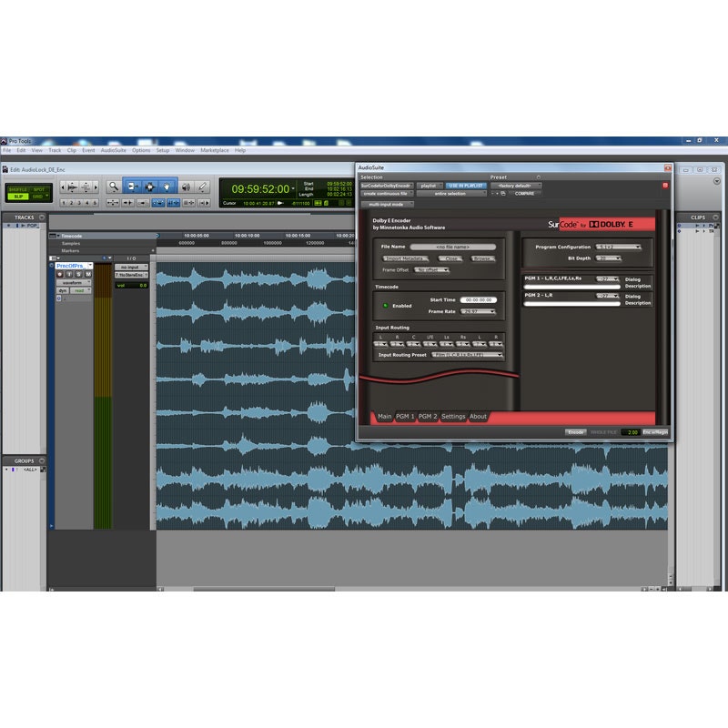Open the playlist selection dropdown

(x=430, y=186)
